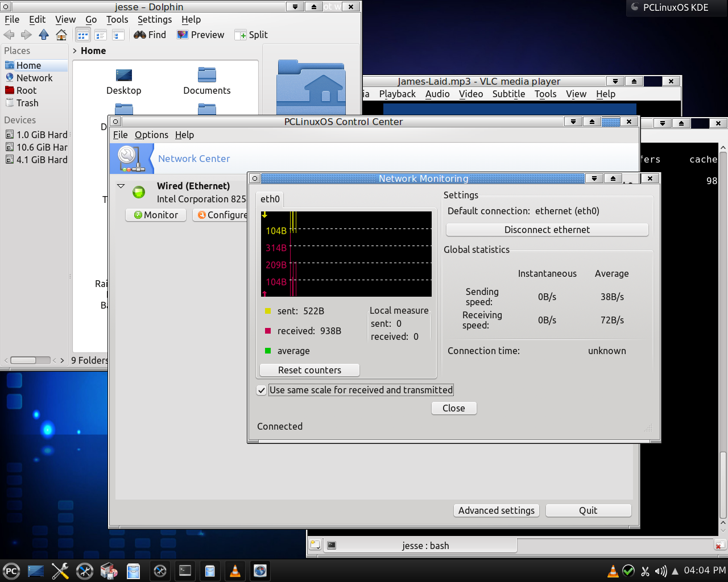Open the Klipper scissors clipboard tray icon

645,571
